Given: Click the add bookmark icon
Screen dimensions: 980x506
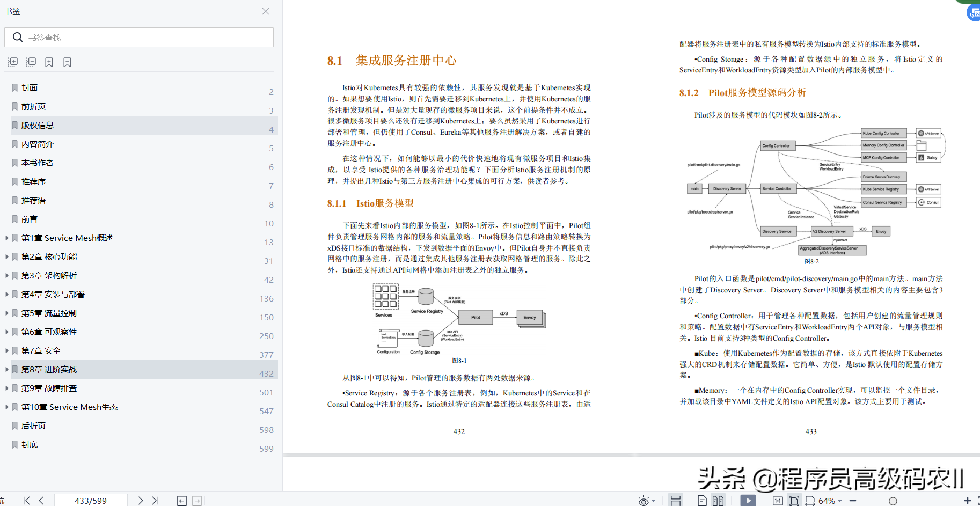Looking at the screenshot, I should tap(49, 62).
